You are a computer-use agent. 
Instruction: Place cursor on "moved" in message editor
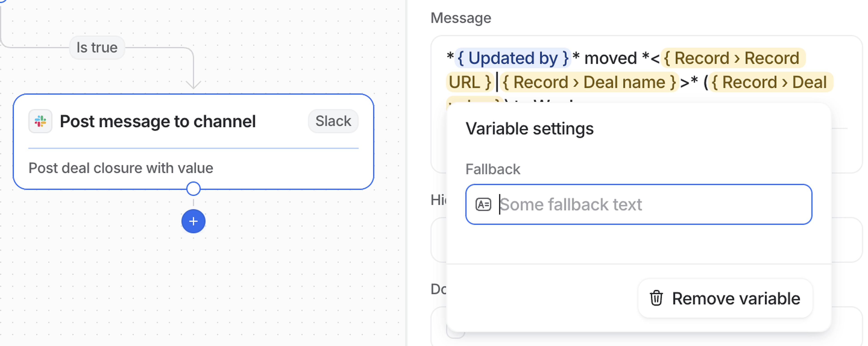click(x=610, y=58)
